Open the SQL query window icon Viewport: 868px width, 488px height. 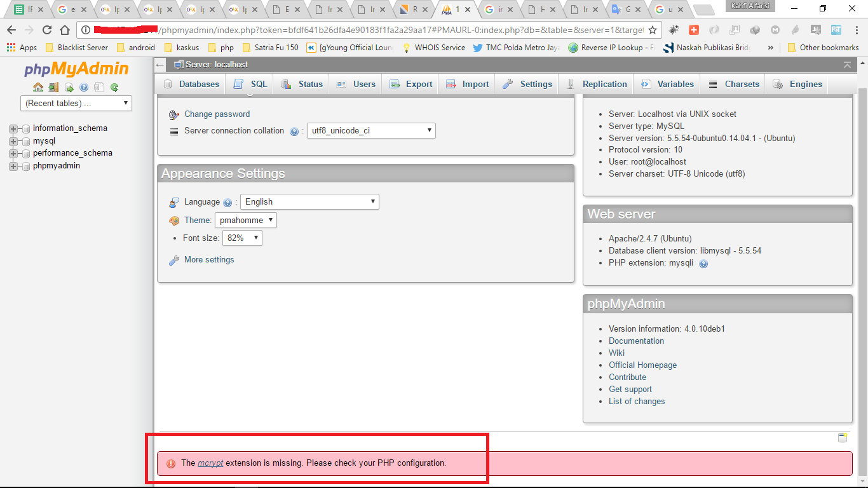[69, 87]
